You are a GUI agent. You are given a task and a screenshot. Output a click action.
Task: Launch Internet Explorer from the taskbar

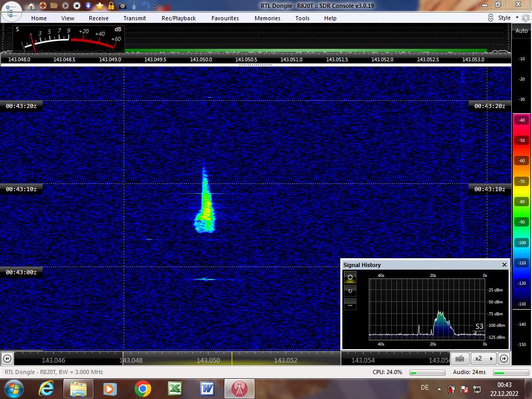click(x=46, y=389)
